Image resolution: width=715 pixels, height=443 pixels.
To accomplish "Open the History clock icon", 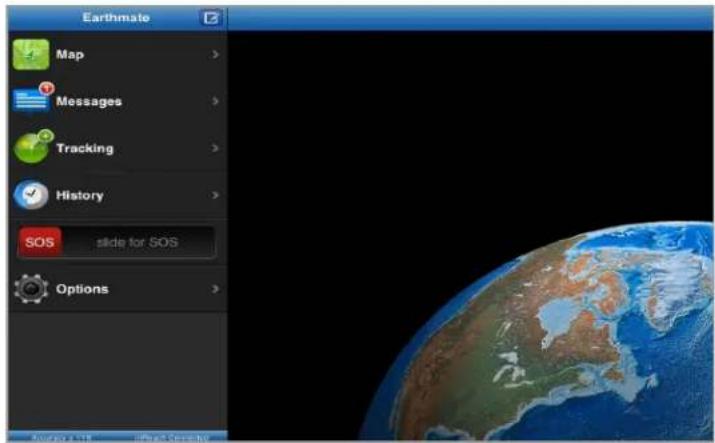I will click(31, 195).
